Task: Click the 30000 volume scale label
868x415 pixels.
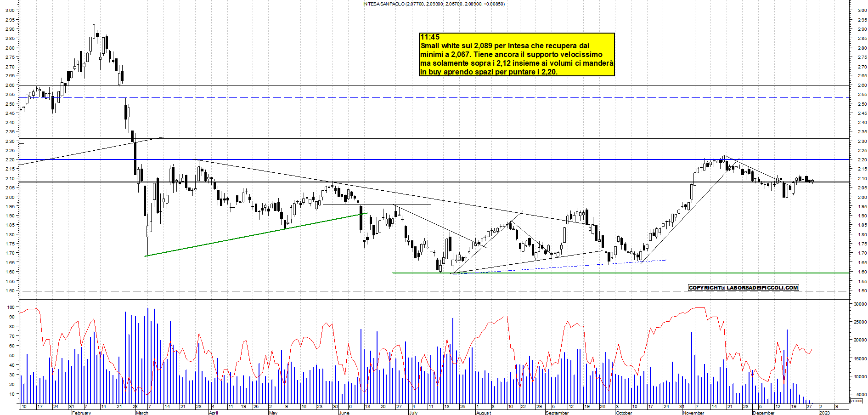Action: [860, 304]
